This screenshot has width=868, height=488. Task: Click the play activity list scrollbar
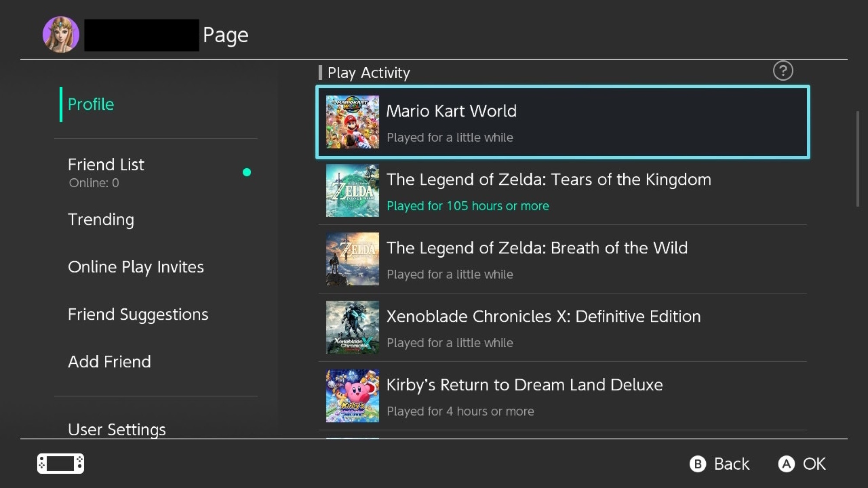point(858,159)
